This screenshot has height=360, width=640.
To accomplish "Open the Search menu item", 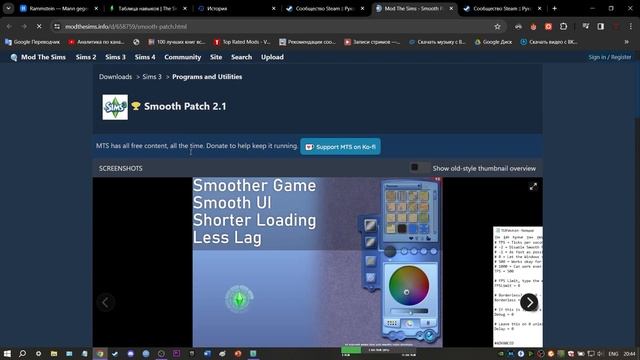I will (x=241, y=57).
